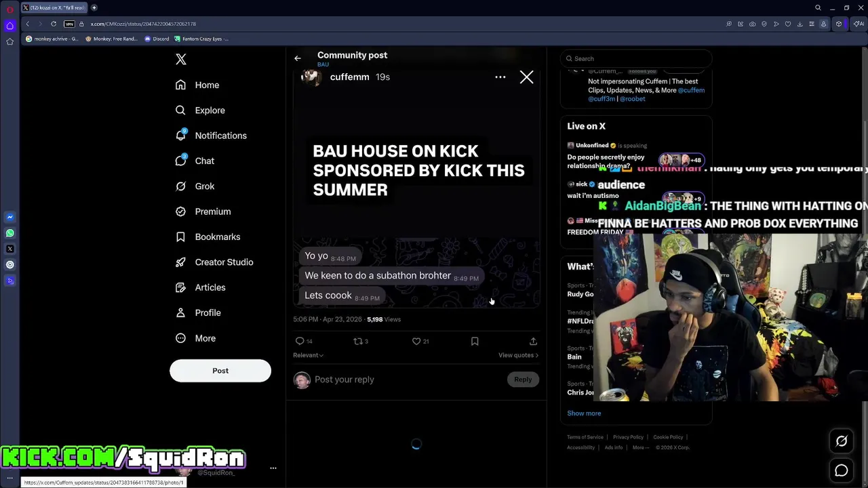Screen dimensions: 868x488
Task: Open Discord bookmark
Action: point(157,39)
